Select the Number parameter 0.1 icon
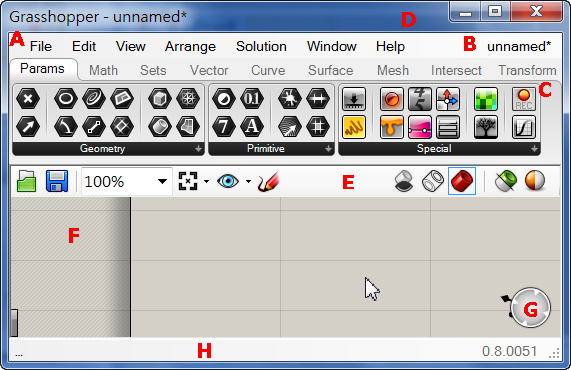 252,99
